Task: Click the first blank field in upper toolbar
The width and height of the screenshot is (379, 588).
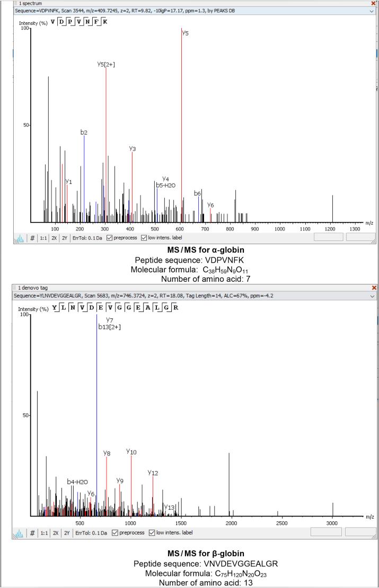Action: click(x=328, y=237)
